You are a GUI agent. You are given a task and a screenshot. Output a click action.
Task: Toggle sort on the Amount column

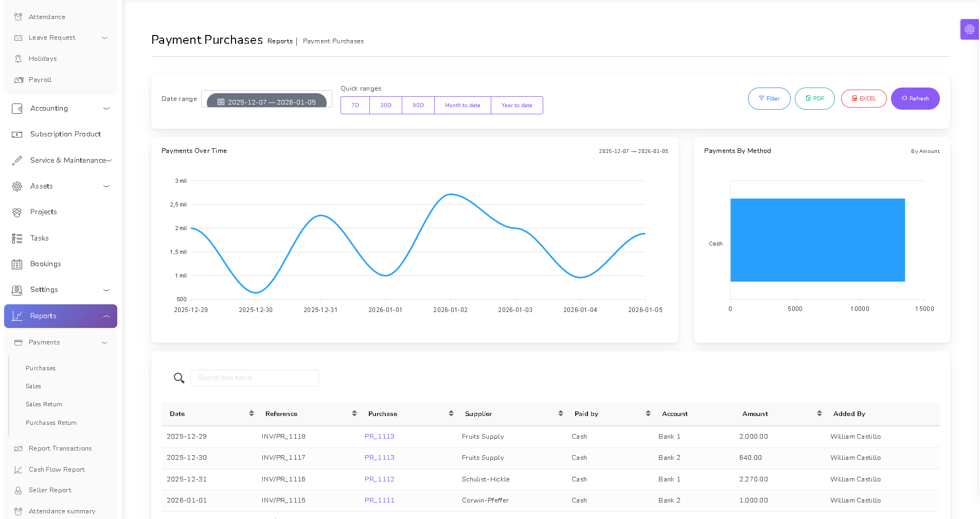tap(819, 413)
